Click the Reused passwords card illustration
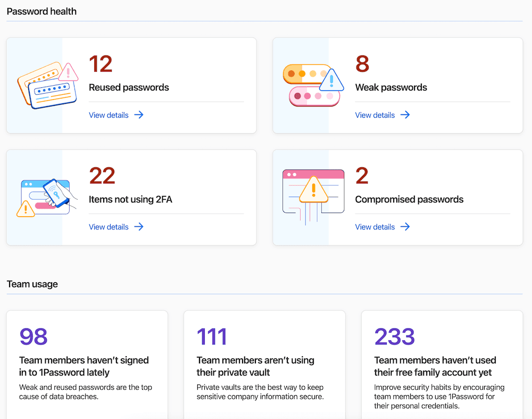This screenshot has width=532, height=419. [x=48, y=85]
